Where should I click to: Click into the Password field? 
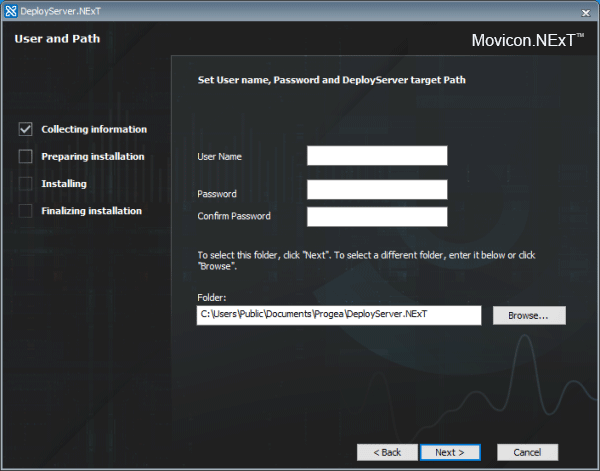pyautogui.click(x=377, y=190)
